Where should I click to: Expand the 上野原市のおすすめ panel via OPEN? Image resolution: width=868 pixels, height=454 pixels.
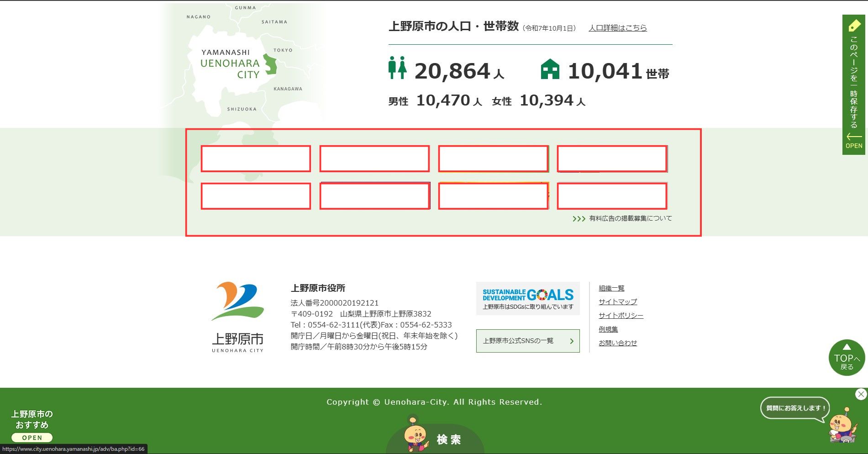click(x=33, y=437)
